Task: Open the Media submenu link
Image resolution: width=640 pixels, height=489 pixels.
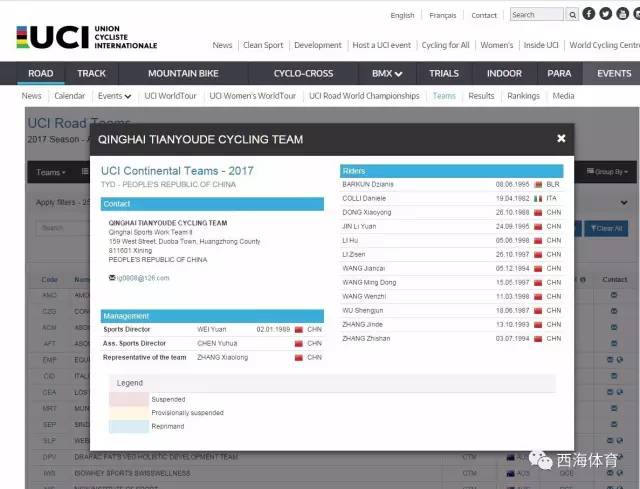Action: [563, 96]
